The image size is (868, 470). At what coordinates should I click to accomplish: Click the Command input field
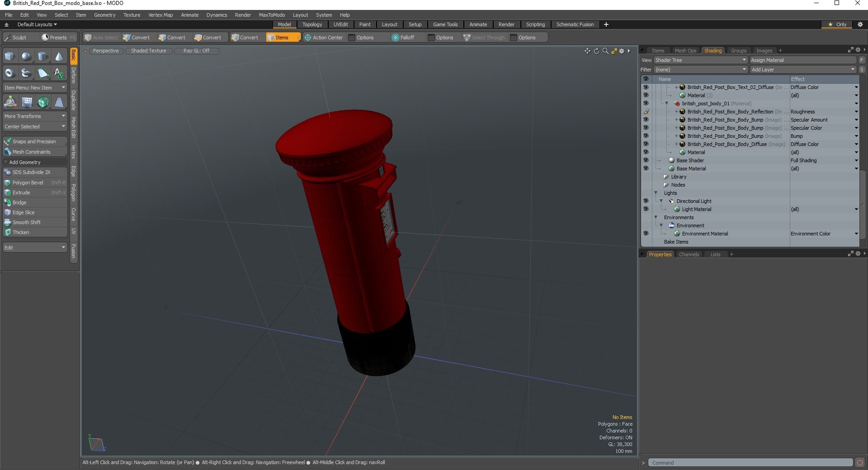tap(750, 463)
